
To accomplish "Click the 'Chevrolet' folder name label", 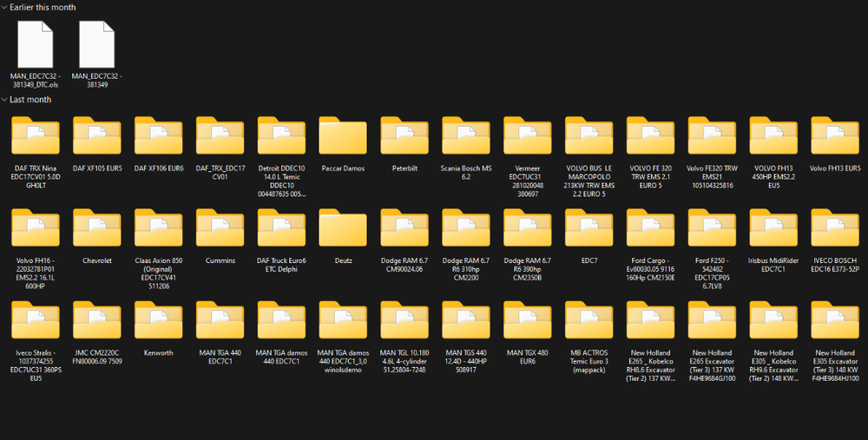I will pyautogui.click(x=97, y=260).
